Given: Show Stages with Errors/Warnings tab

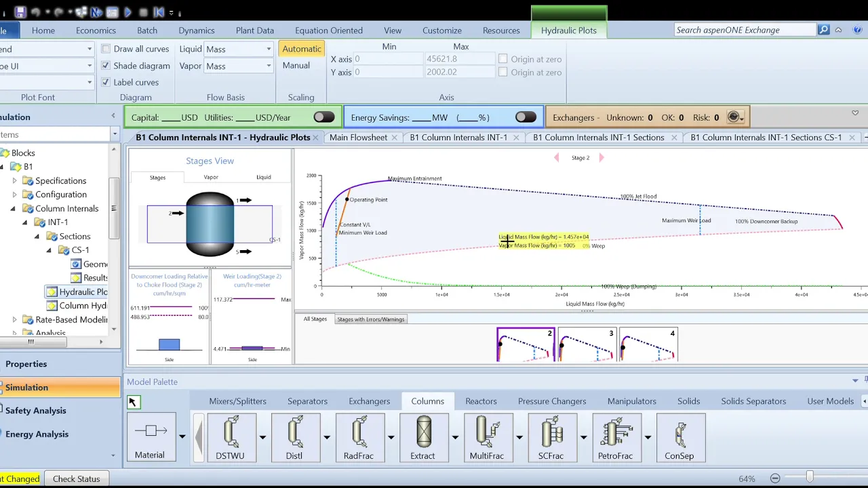Looking at the screenshot, I should 371,319.
